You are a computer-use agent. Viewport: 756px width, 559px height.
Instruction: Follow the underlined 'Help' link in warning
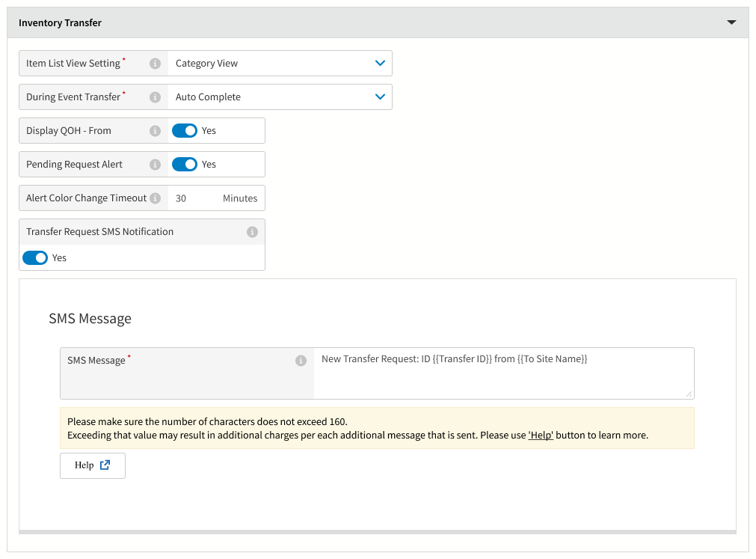point(541,436)
